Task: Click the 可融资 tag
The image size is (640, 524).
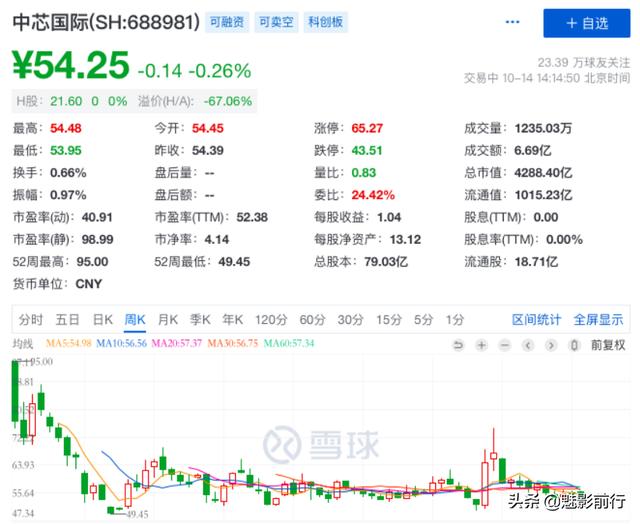Action: (227, 22)
